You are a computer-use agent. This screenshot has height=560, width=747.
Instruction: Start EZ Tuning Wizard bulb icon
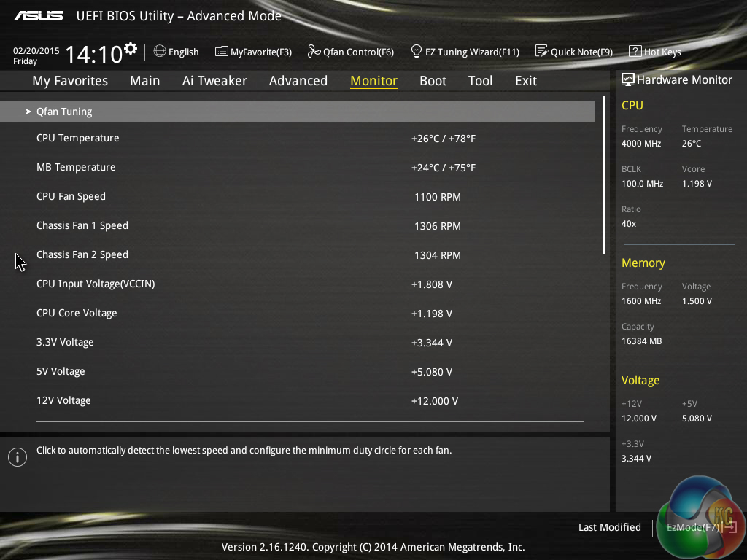417,51
